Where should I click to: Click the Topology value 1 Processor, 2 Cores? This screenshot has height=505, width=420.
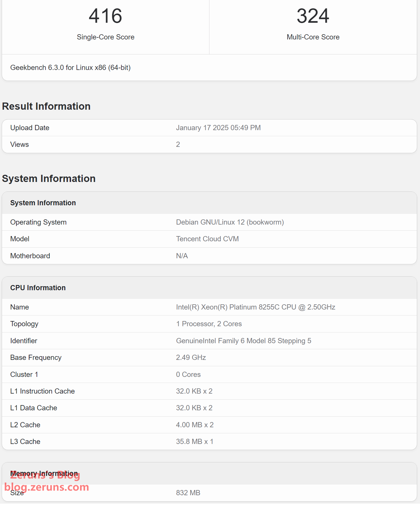pos(209,324)
